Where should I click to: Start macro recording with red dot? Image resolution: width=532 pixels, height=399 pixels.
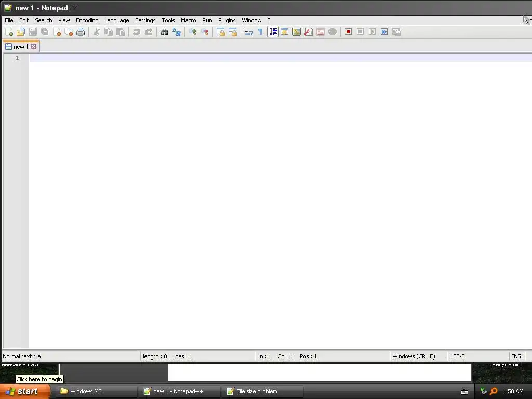(348, 32)
